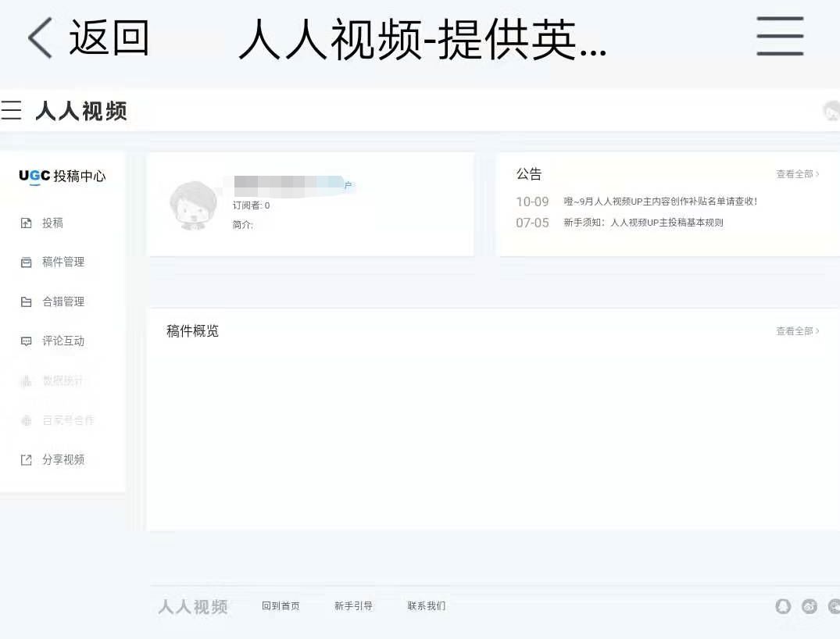Go back via 返回 label
840x639 pixels.
(x=109, y=37)
